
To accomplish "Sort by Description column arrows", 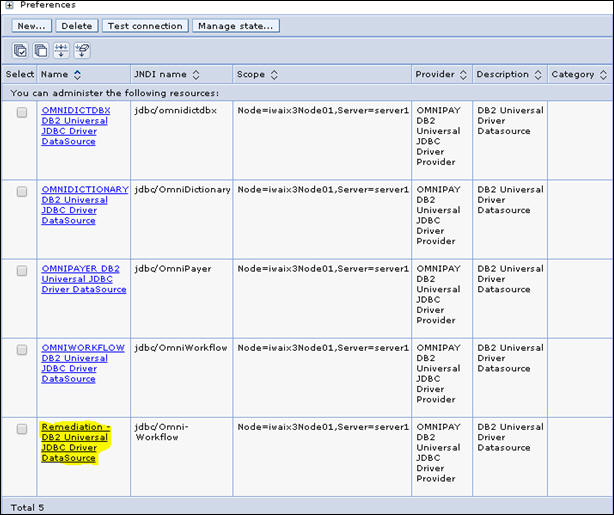I will (538, 74).
